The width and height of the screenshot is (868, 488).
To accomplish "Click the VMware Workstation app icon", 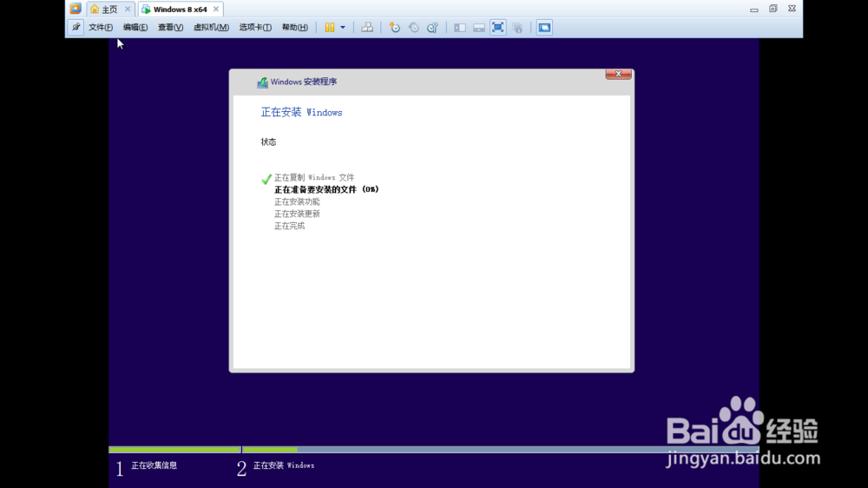I will 76,9.
